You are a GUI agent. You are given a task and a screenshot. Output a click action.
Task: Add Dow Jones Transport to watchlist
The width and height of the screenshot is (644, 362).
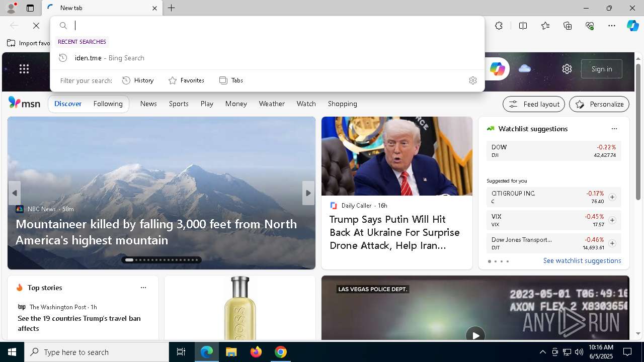612,243
